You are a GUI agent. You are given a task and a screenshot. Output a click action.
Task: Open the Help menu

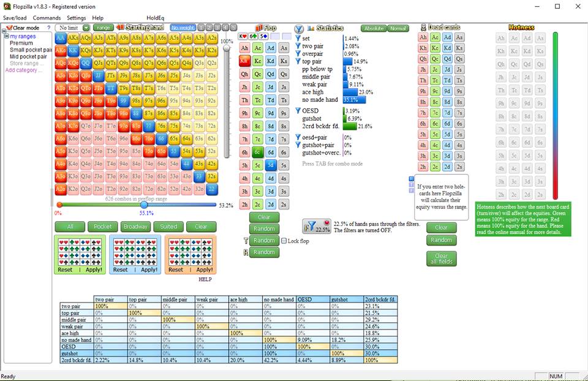97,18
